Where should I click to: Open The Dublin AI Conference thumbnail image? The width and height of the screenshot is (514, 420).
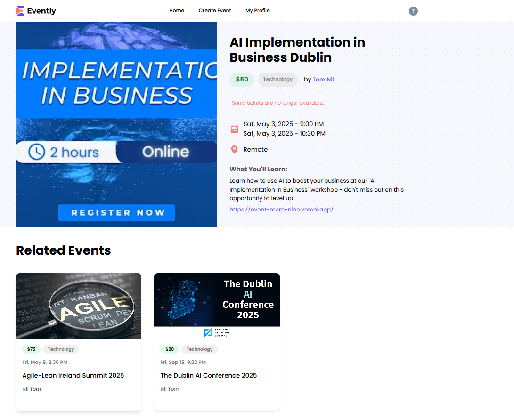point(217,300)
